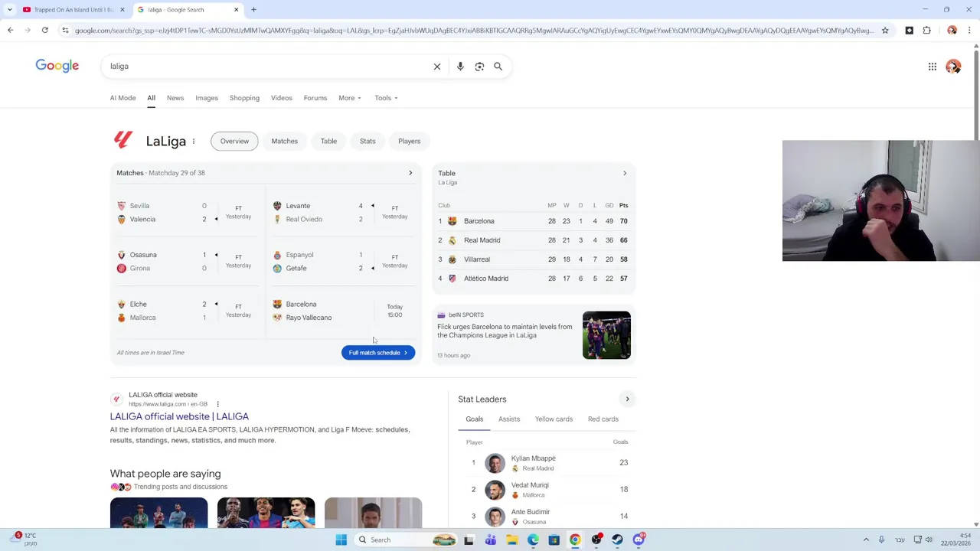Switch Stat Leaders to Red cards

point(603,419)
